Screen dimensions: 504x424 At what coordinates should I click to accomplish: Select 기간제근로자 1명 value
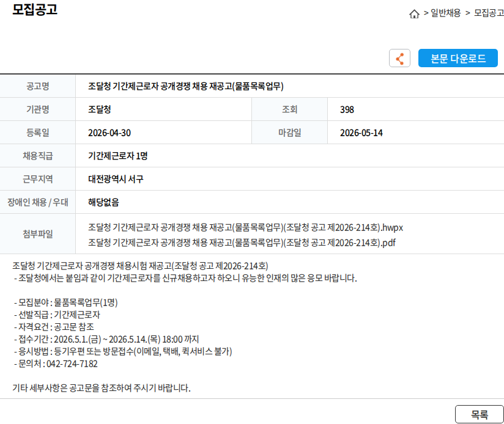(117, 156)
